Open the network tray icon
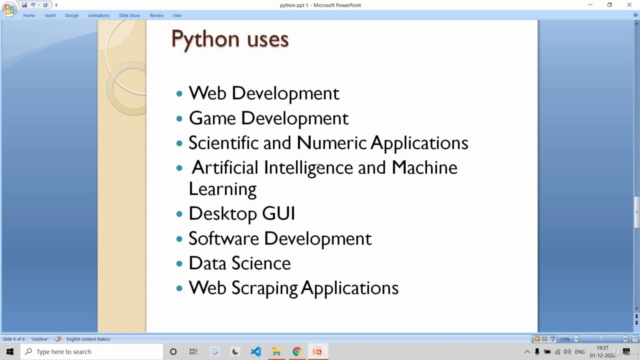The image size is (640, 360). click(558, 351)
